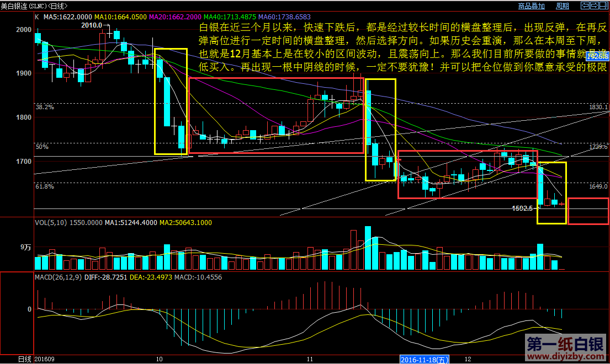Viewport: 610px width, 364px height.
Task: Click the blue MA60 indicator label
Action: point(287,17)
